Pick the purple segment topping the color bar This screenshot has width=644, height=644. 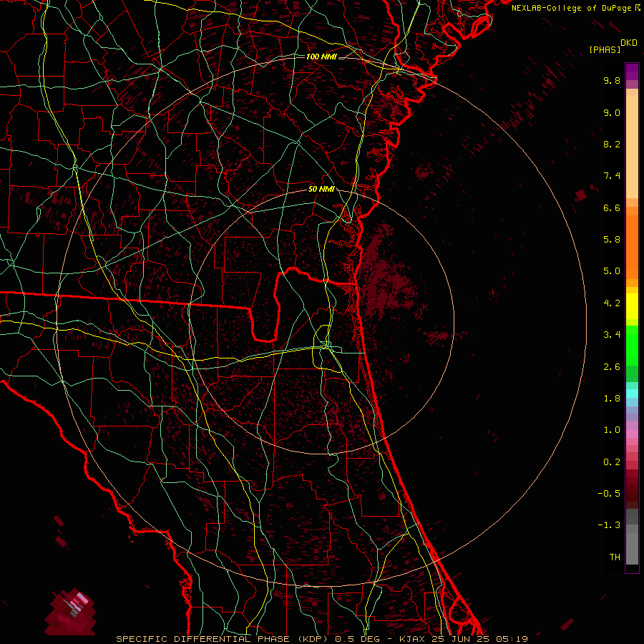(632, 72)
